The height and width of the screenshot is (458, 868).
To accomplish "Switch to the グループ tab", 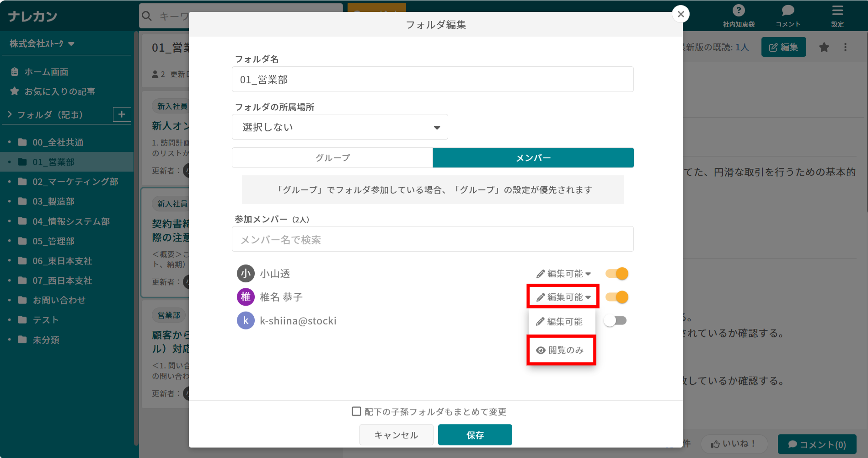I will point(332,157).
